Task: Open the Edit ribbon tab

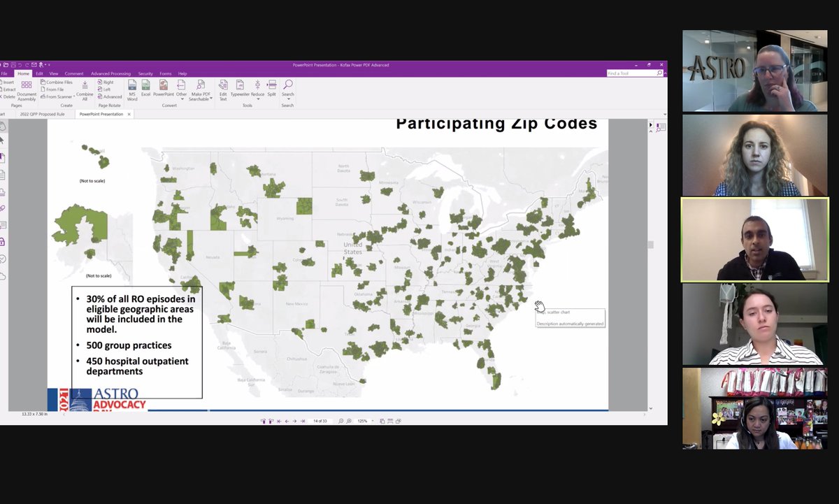Action: click(x=39, y=73)
